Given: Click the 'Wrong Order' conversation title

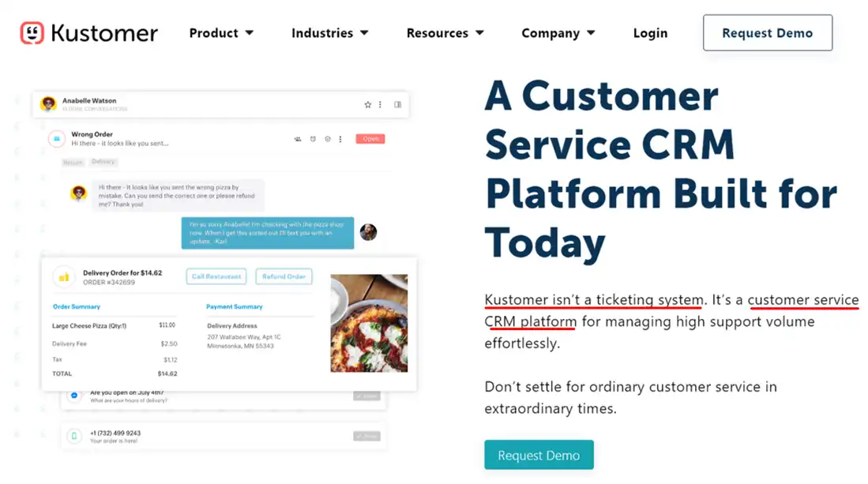Looking at the screenshot, I should (x=92, y=134).
